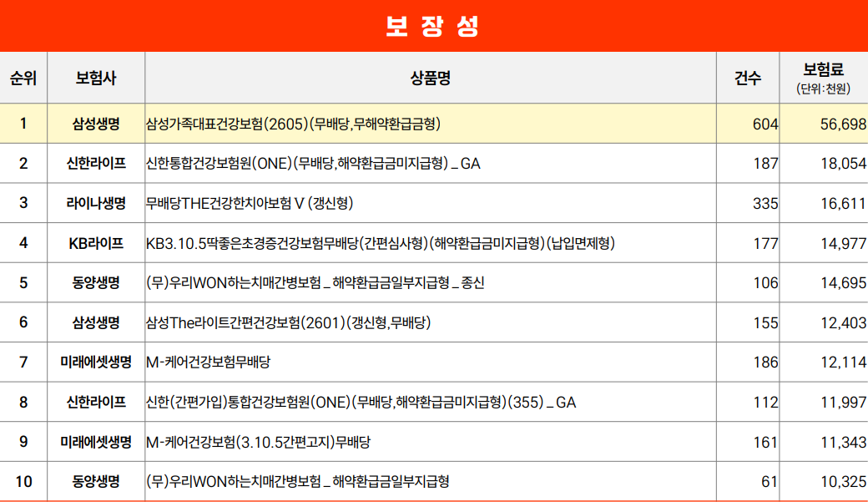Click 신한라이프 in rank 8 row
This screenshot has height=502, width=868.
click(96, 403)
